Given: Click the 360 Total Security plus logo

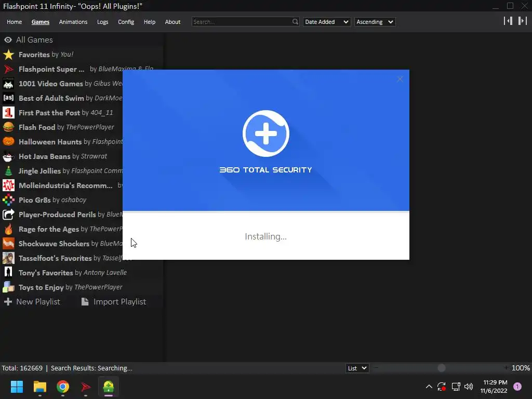Looking at the screenshot, I should coord(265,134).
